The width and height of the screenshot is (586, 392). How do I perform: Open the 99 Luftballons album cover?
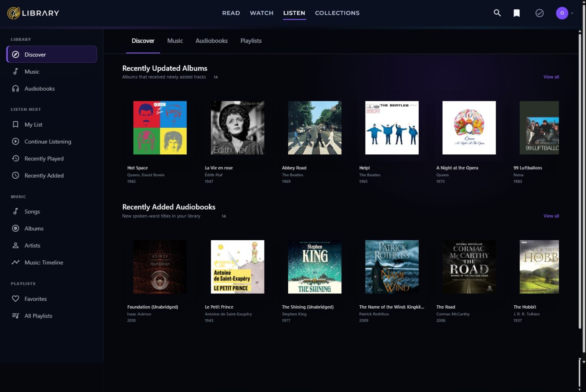(539, 128)
